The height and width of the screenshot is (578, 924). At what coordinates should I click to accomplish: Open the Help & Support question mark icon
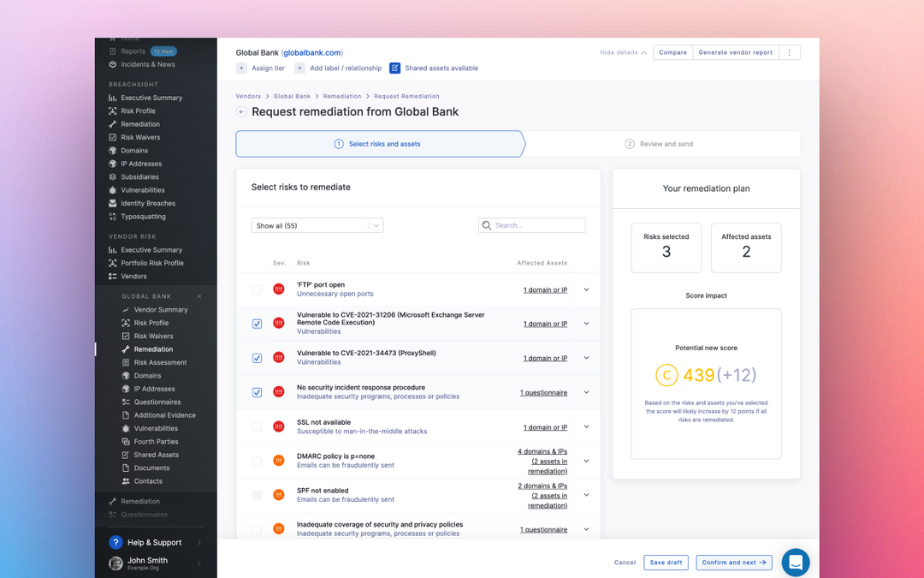click(x=115, y=542)
